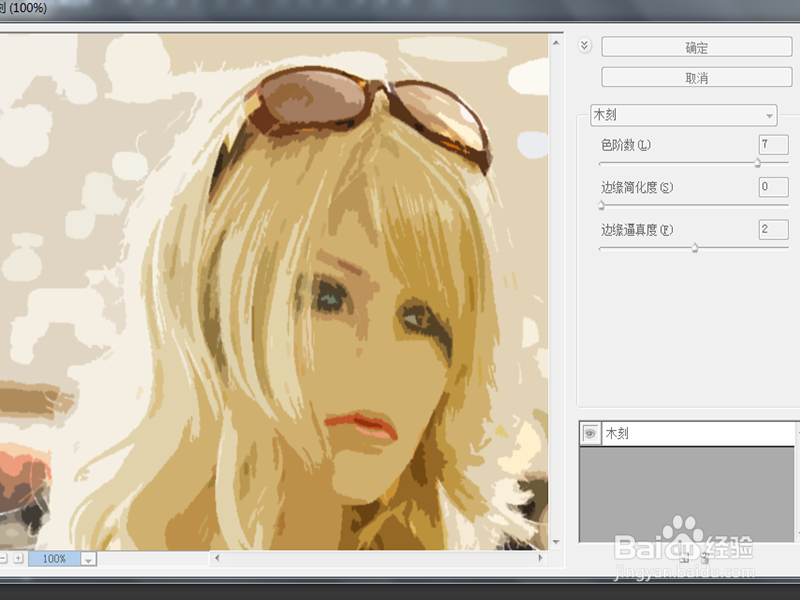Click the 色阶数 slider handle
Image resolution: width=800 pixels, height=600 pixels.
coord(758,163)
